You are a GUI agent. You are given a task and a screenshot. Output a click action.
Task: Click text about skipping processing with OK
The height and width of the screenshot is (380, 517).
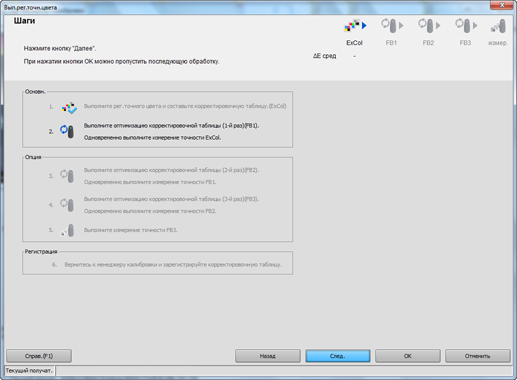(121, 62)
